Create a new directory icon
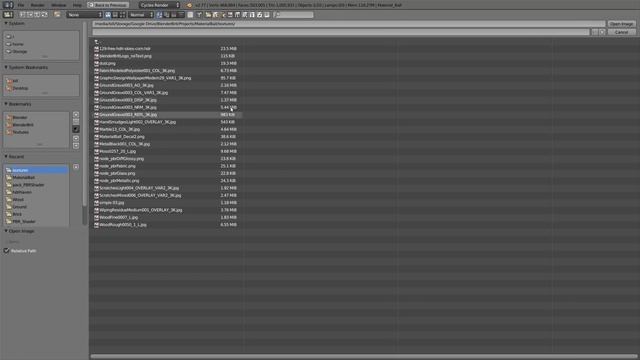 tap(57, 15)
